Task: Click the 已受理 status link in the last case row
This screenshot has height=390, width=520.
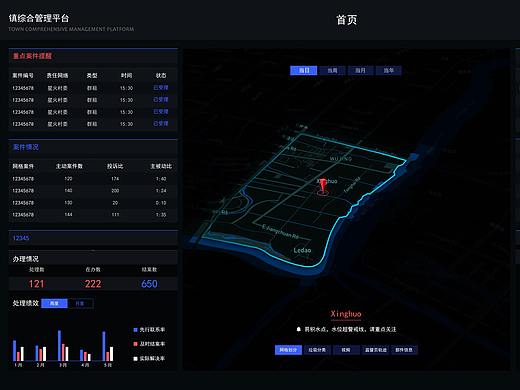Action: coord(161,124)
